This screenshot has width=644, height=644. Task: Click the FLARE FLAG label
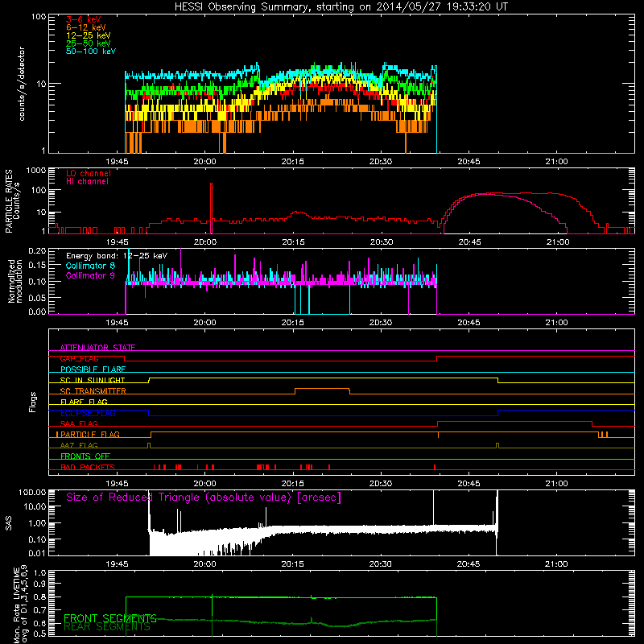coord(84,402)
